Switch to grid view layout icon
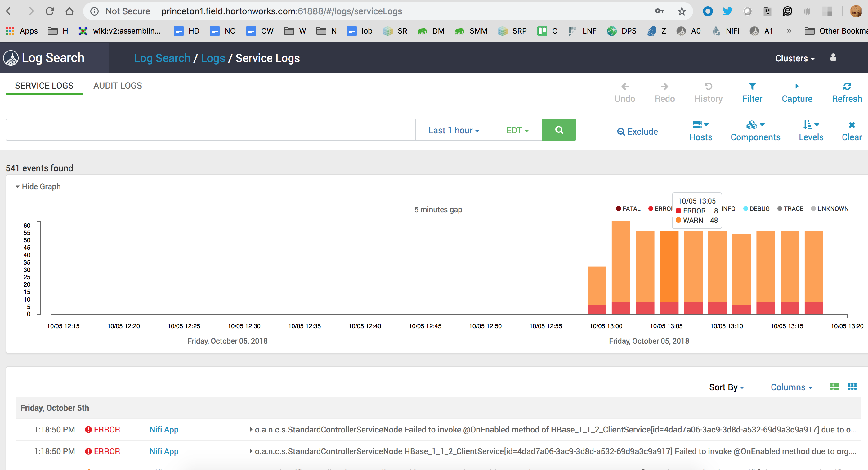 point(852,387)
